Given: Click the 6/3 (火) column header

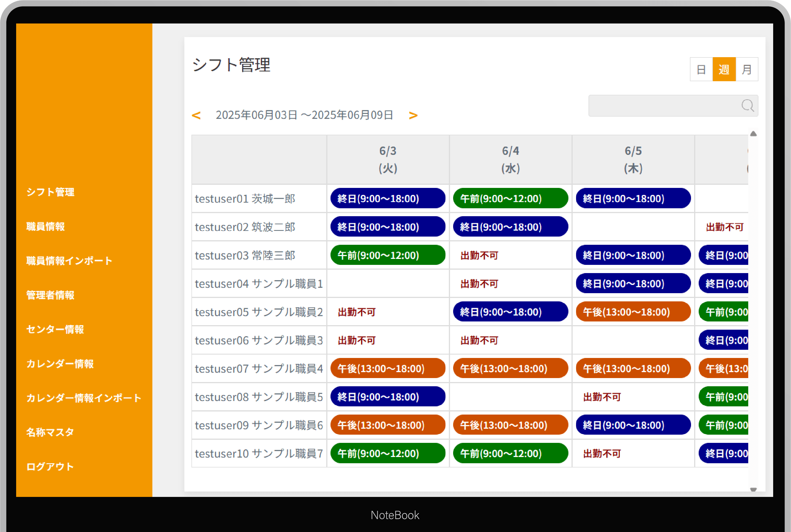Looking at the screenshot, I should click(x=388, y=160).
